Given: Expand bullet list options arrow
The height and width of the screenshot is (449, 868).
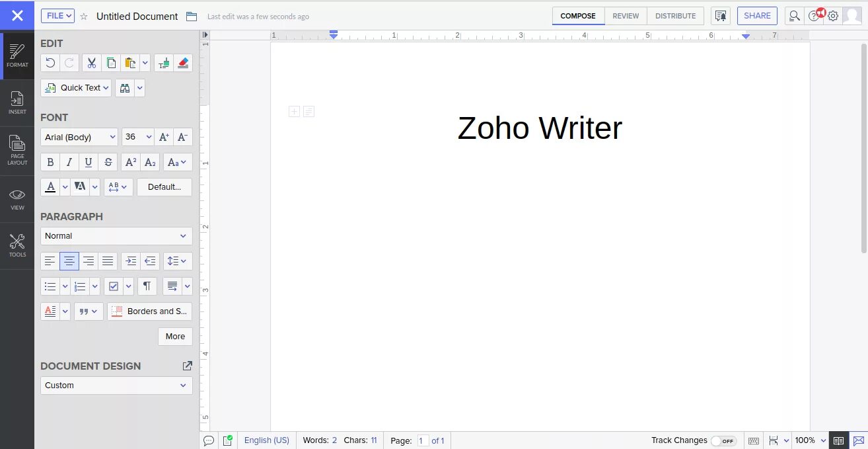Looking at the screenshot, I should point(65,286).
